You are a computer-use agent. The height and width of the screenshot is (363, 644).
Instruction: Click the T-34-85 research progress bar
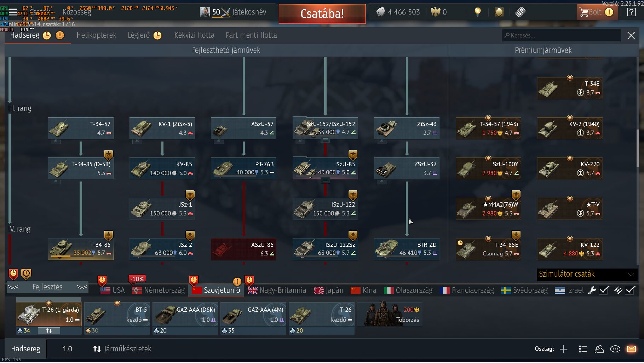click(72, 256)
